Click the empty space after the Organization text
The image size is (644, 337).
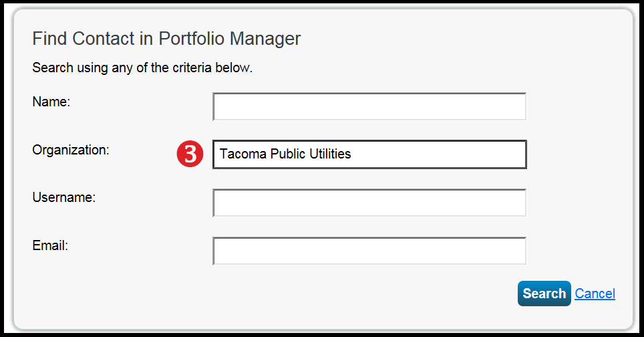click(438, 154)
